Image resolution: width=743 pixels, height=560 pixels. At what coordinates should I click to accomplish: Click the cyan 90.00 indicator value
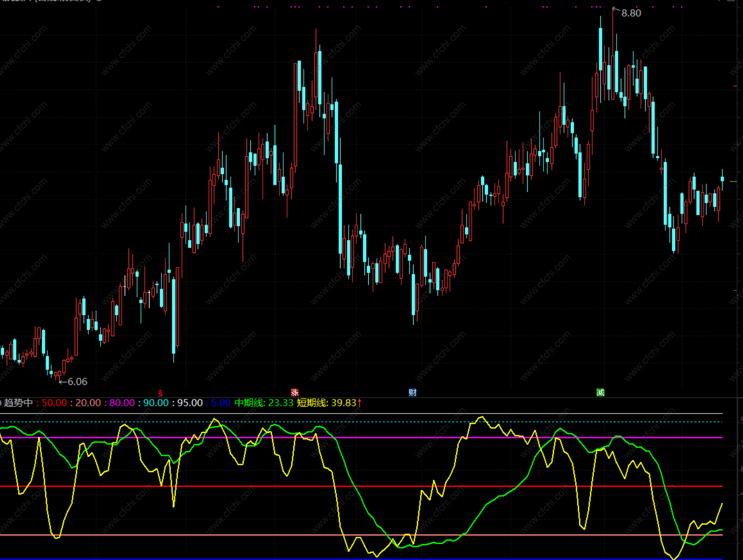click(156, 403)
